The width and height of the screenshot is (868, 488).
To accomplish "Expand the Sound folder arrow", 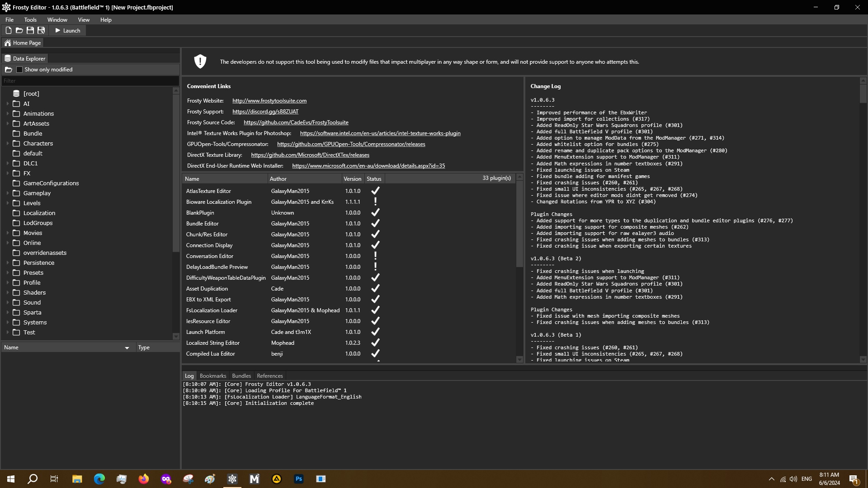I will [8, 302].
